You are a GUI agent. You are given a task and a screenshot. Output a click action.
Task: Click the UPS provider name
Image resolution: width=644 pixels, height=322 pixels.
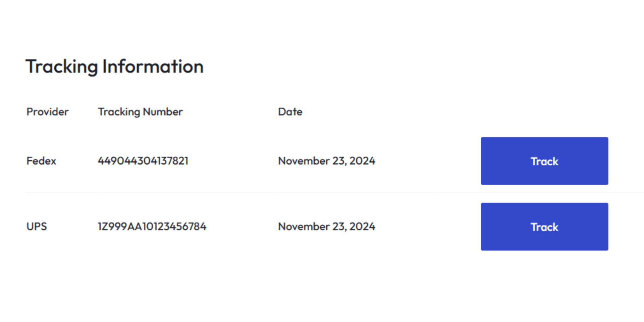pyautogui.click(x=37, y=227)
